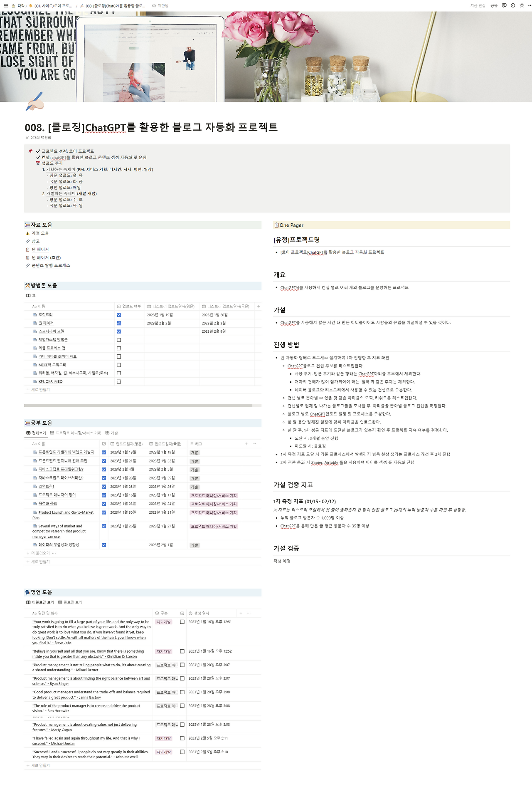Viewport: 532px width, 794px height.
Task: Open 명언 모음 table header options menu
Action: coord(249,613)
